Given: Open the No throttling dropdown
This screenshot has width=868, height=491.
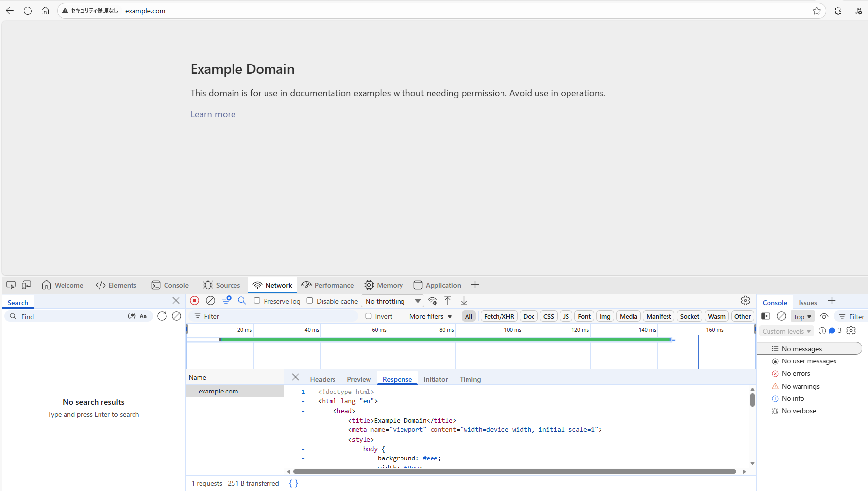Looking at the screenshot, I should pos(393,301).
